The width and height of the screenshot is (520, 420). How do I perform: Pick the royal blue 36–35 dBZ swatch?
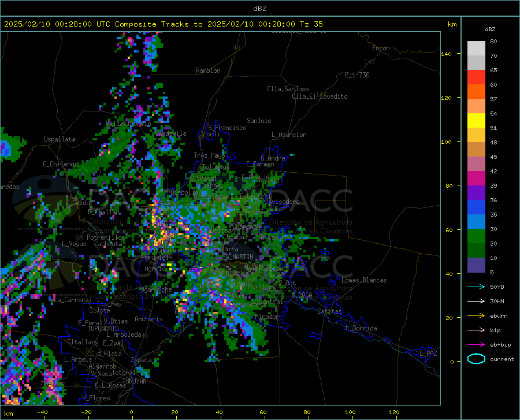pos(476,207)
